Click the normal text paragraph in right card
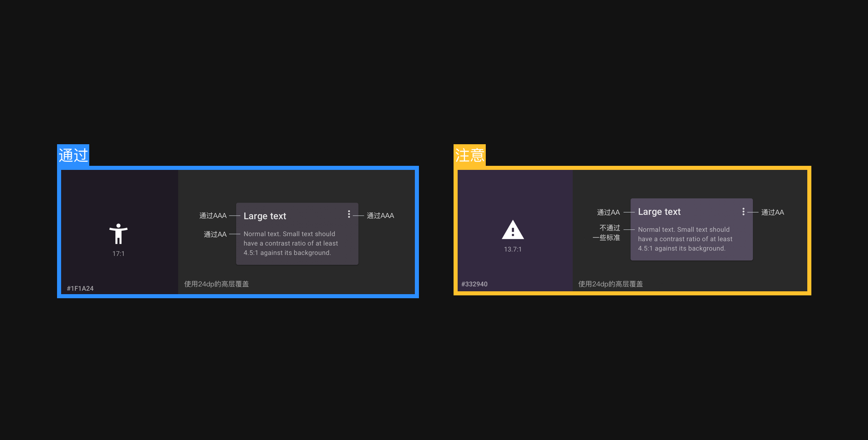Viewport: 868px width, 440px height. pyautogui.click(x=685, y=239)
